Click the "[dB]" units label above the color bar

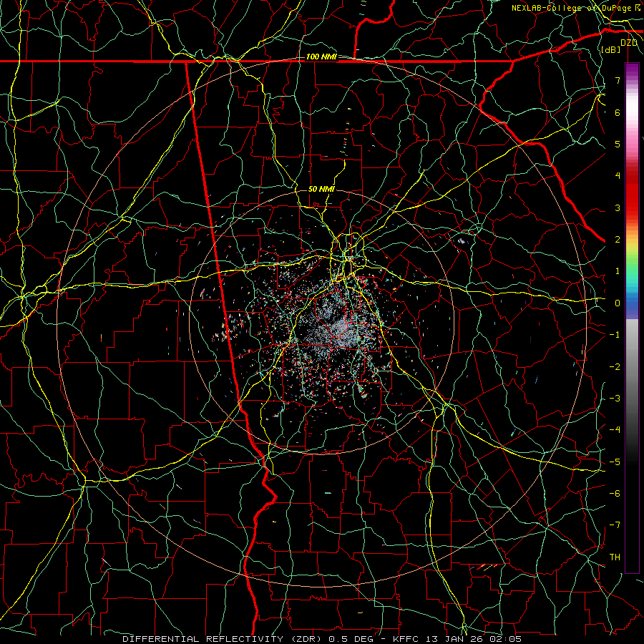point(610,49)
